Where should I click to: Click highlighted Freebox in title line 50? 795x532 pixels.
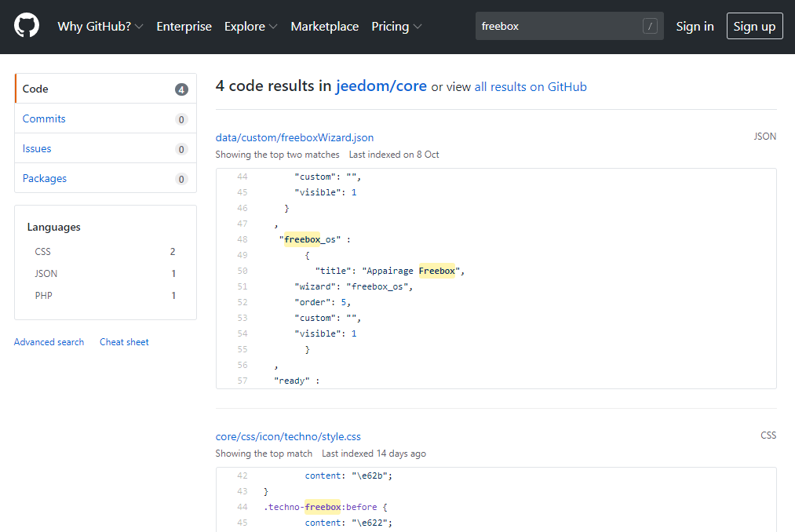(x=436, y=271)
